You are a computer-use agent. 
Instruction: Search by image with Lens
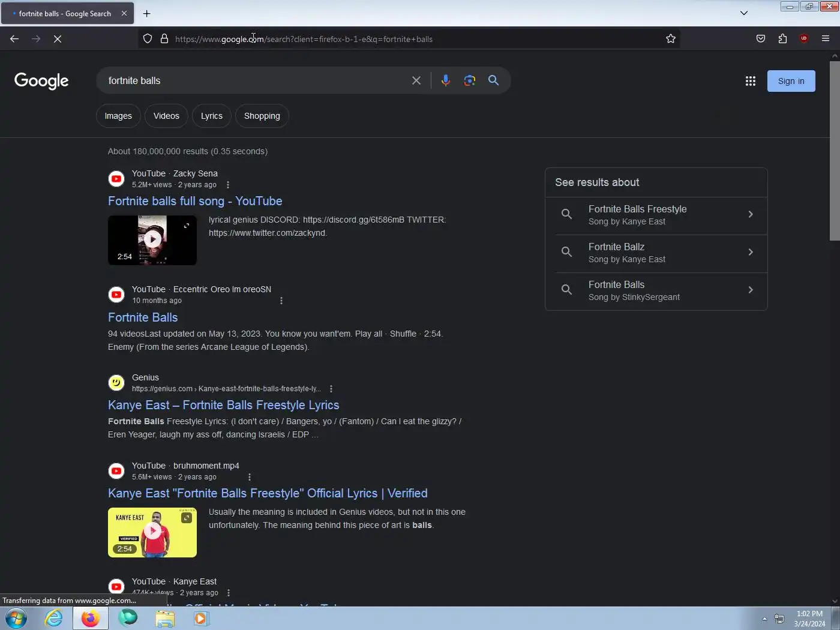[x=470, y=80]
